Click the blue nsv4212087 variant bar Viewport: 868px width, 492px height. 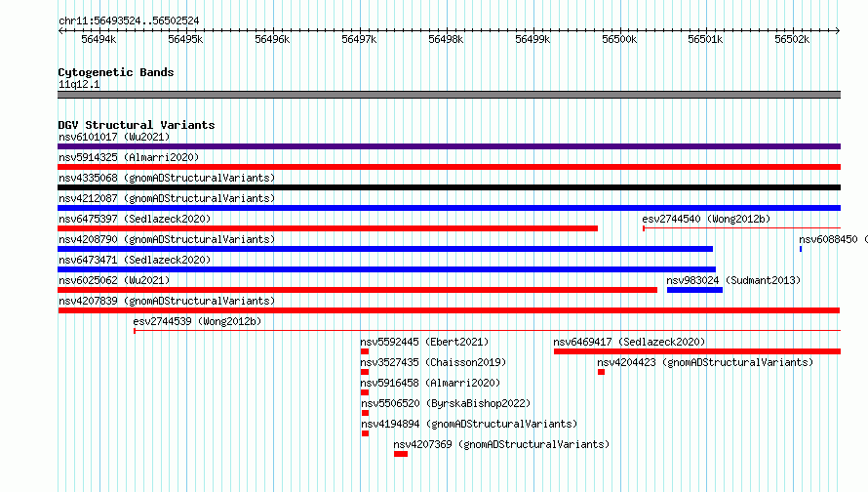click(x=449, y=208)
